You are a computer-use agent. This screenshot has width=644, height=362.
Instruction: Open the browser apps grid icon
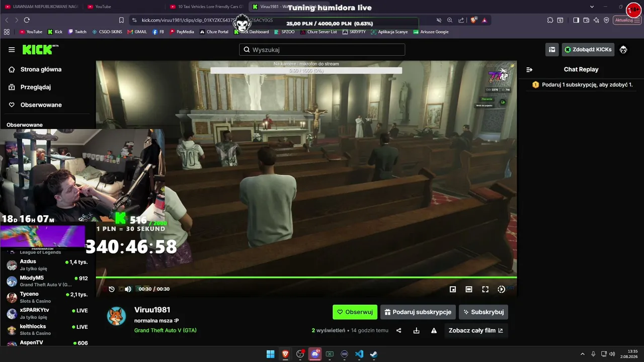click(7, 32)
